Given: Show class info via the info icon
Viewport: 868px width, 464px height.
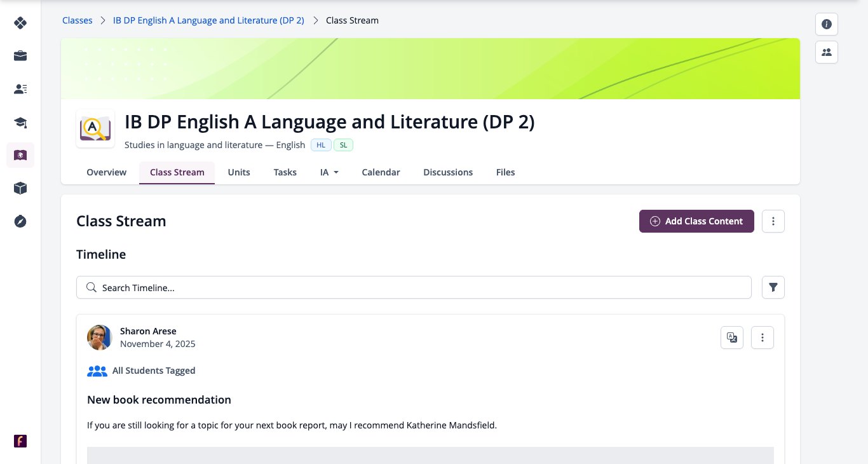Looking at the screenshot, I should coord(827,24).
